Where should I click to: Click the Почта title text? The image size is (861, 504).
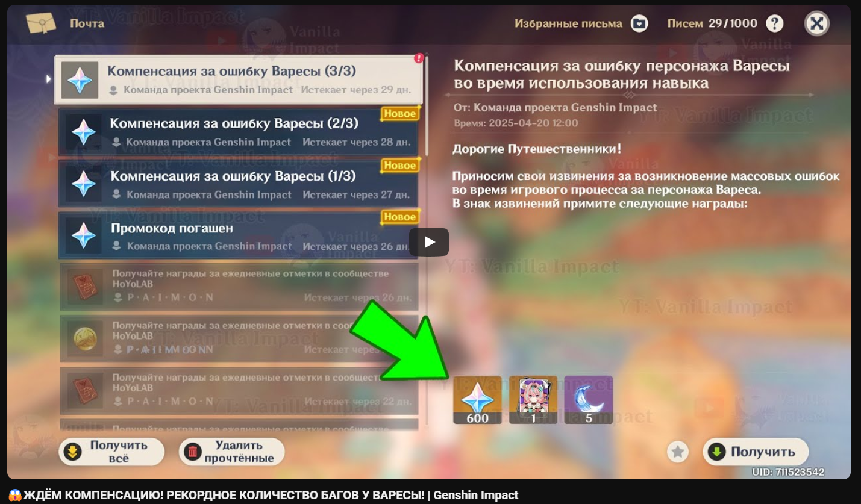point(87,23)
